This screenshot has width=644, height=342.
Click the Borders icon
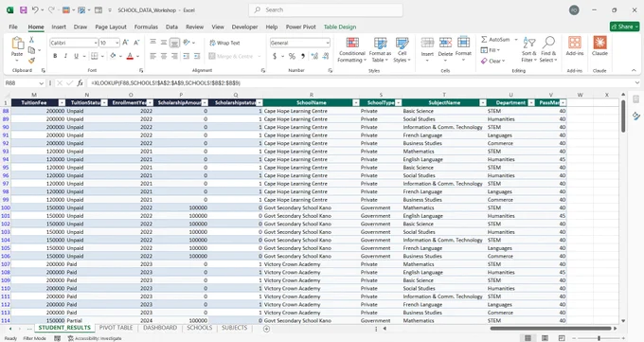click(95, 56)
